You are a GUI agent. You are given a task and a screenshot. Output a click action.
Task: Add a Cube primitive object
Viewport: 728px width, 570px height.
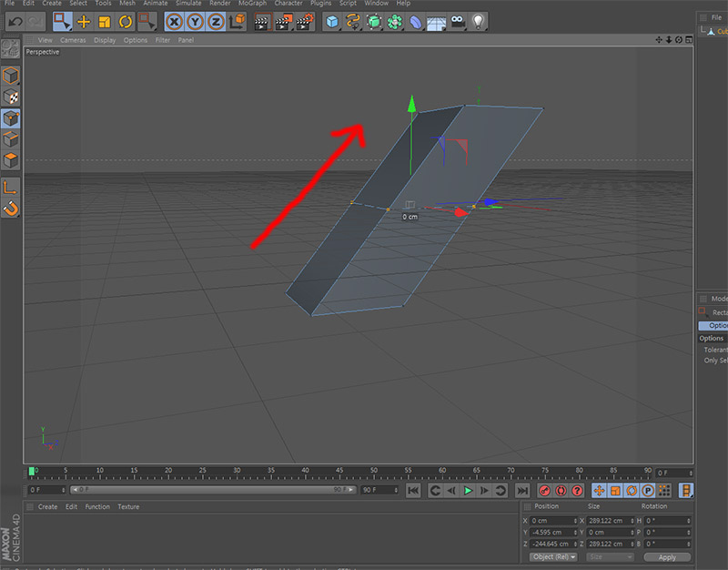[x=332, y=22]
